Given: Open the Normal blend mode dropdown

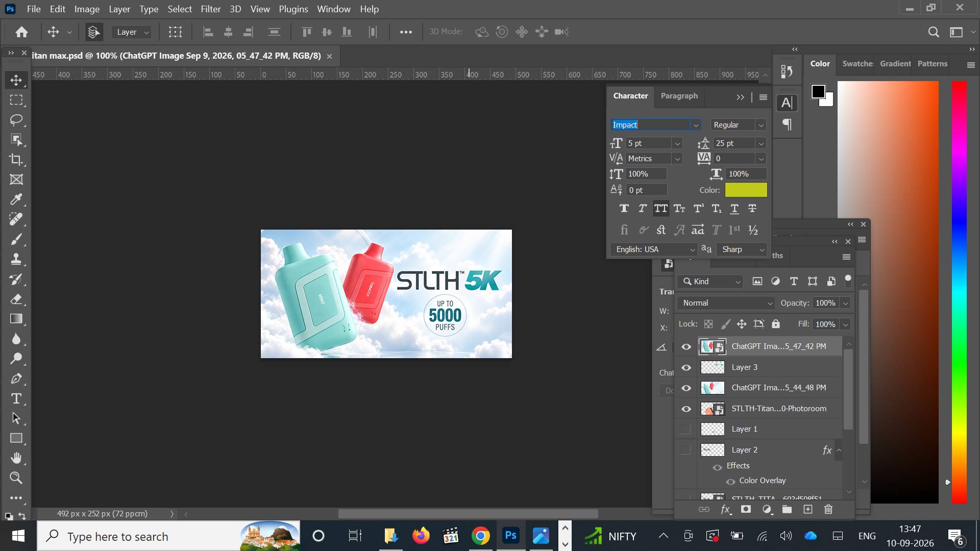Looking at the screenshot, I should click(726, 303).
